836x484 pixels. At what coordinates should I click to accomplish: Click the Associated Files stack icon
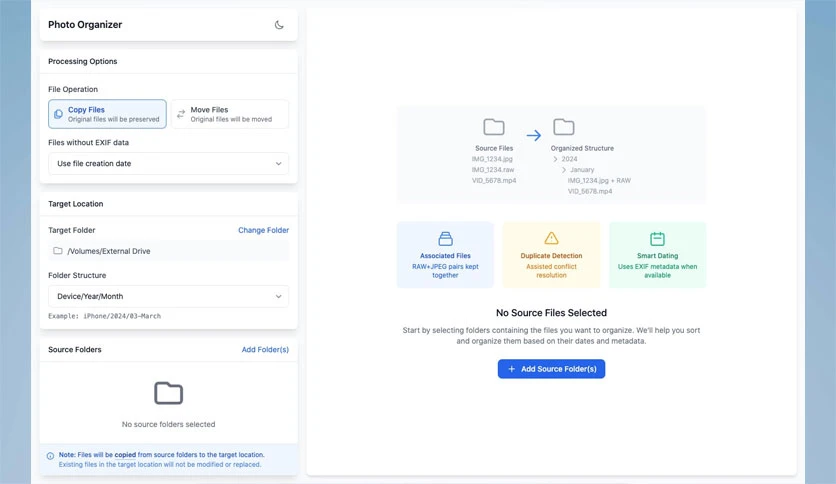point(445,238)
